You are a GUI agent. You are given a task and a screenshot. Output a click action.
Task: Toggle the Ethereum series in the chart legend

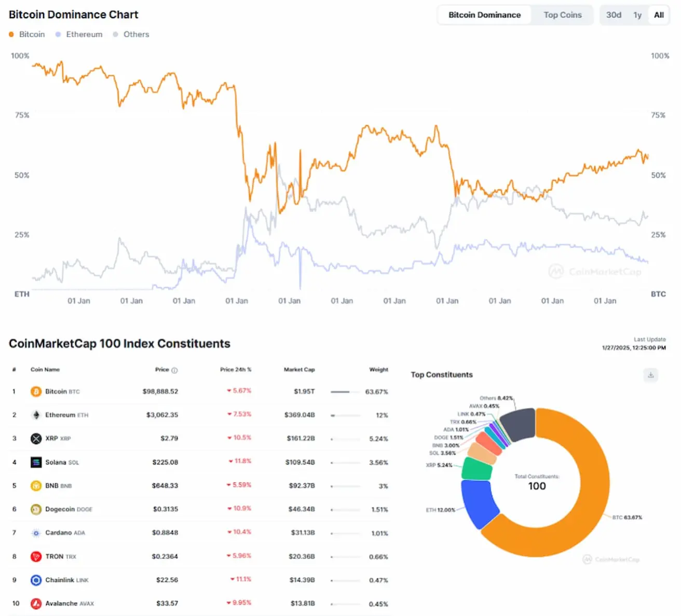coord(79,34)
